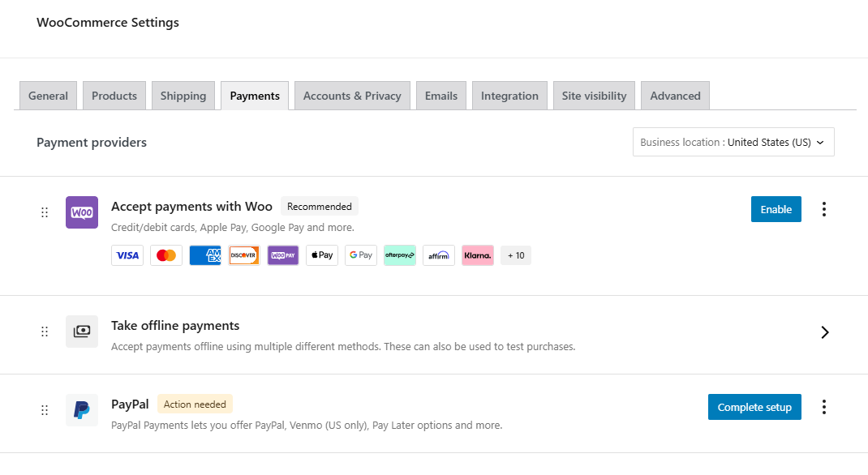Click the +10 more payment methods badge
Image resolution: width=868 pixels, height=475 pixels.
point(516,255)
